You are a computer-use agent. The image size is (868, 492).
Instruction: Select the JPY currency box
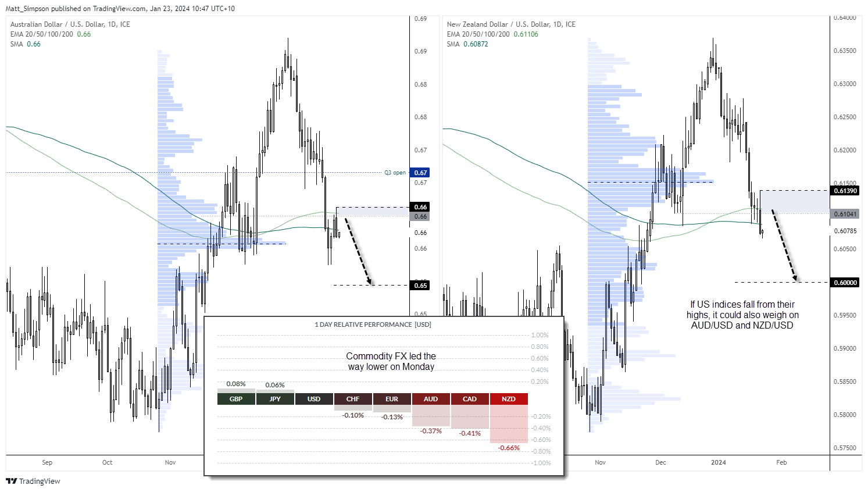click(275, 399)
